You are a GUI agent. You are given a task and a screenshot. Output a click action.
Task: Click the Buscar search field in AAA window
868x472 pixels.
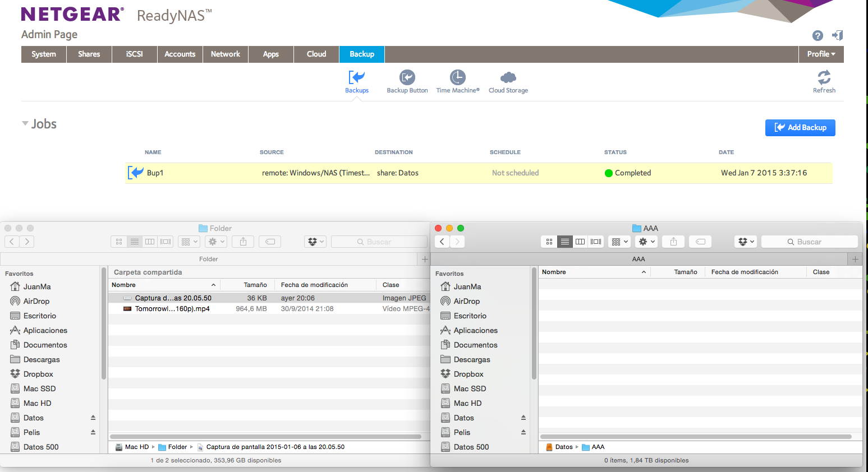[810, 242]
